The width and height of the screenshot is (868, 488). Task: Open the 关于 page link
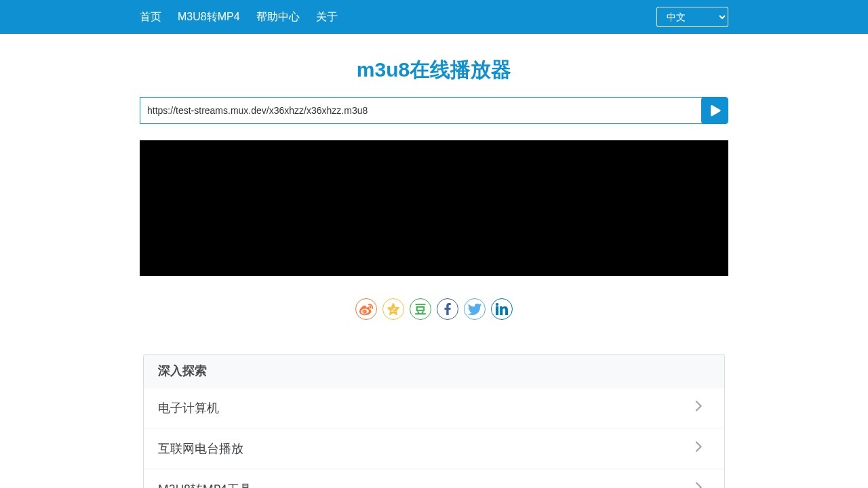click(327, 16)
